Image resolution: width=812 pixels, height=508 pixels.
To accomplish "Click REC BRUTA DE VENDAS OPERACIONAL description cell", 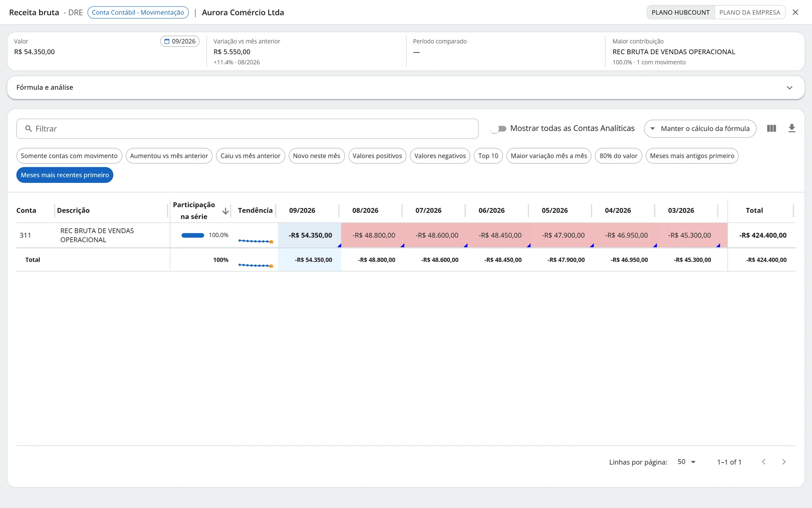I will [112, 235].
